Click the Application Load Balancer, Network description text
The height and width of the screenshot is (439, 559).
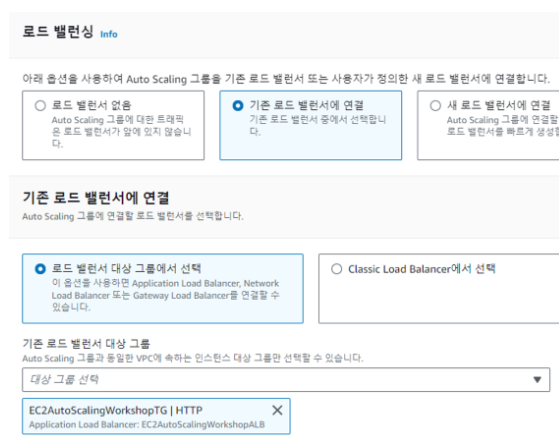tap(165, 295)
